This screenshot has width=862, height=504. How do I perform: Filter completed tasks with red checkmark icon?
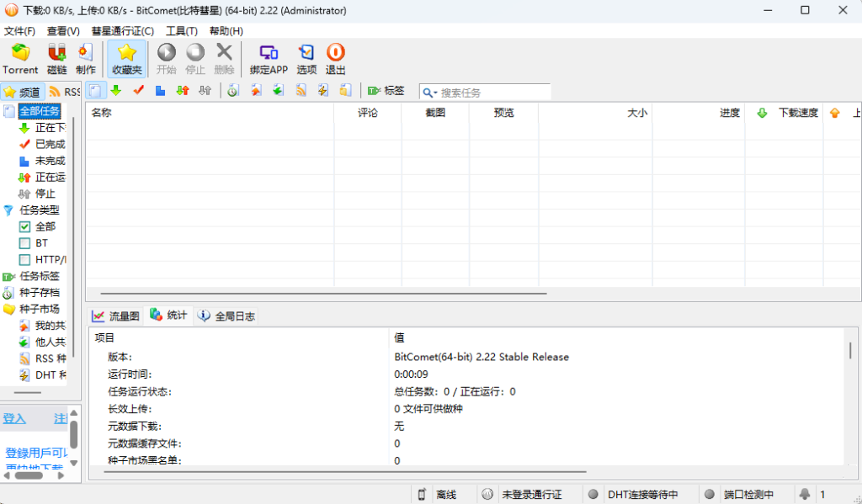138,91
